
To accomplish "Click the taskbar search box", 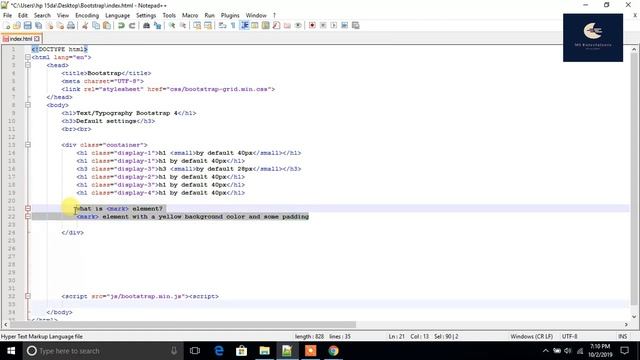I will pos(102,351).
